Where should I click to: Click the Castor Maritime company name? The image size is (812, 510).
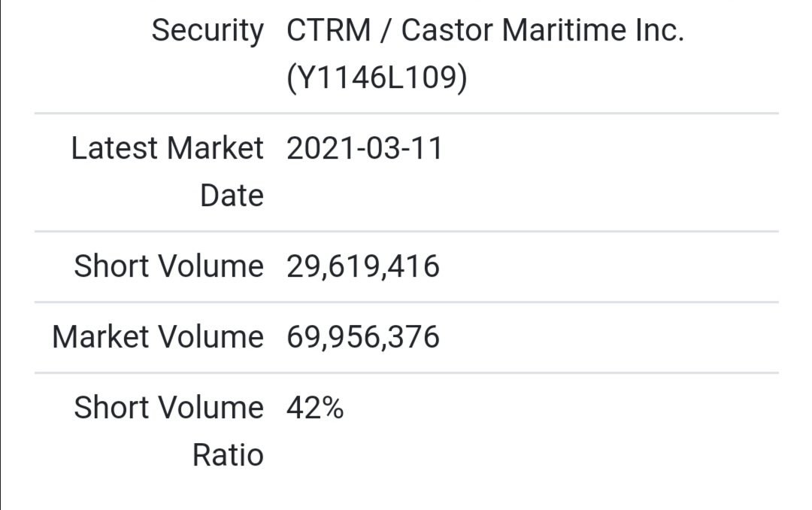(542, 31)
